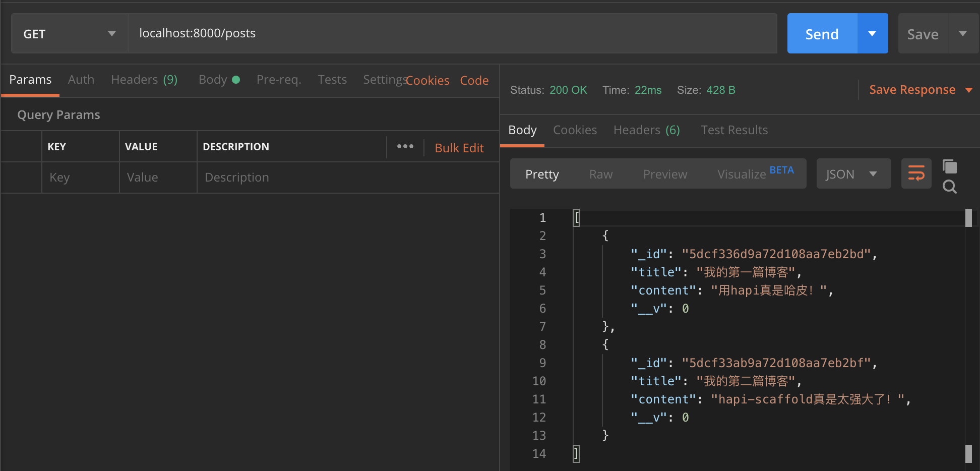The height and width of the screenshot is (471, 980).
Task: Click the search magnifier icon in response
Action: 950,187
